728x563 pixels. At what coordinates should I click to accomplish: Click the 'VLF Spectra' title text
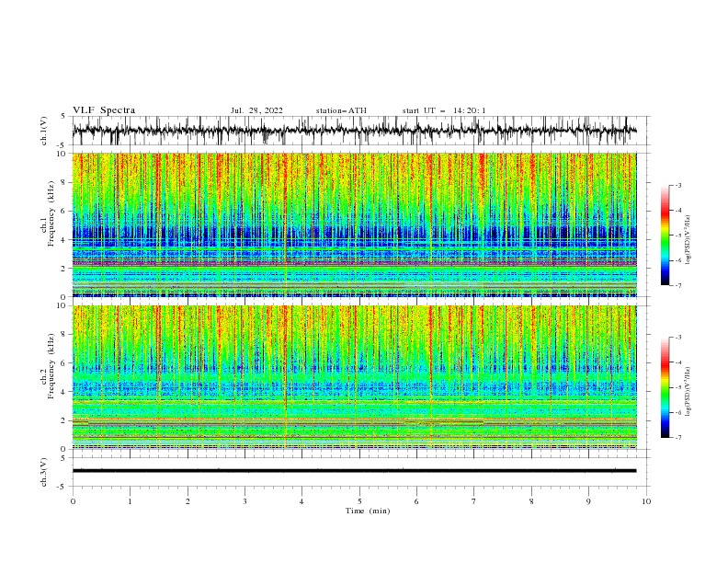coord(104,110)
